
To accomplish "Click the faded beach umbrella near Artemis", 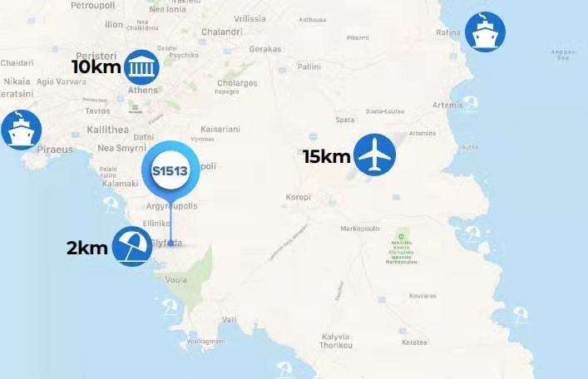I will (x=471, y=102).
